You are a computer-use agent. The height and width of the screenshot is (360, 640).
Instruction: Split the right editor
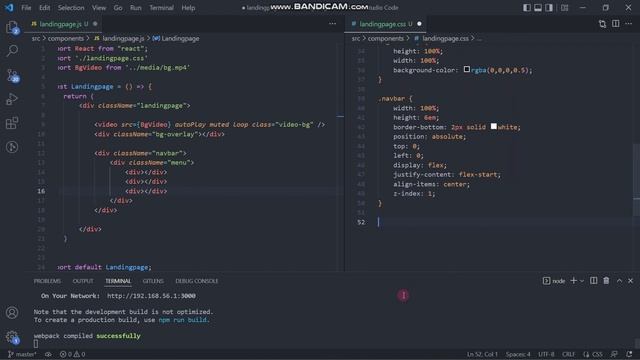[x=616, y=24]
